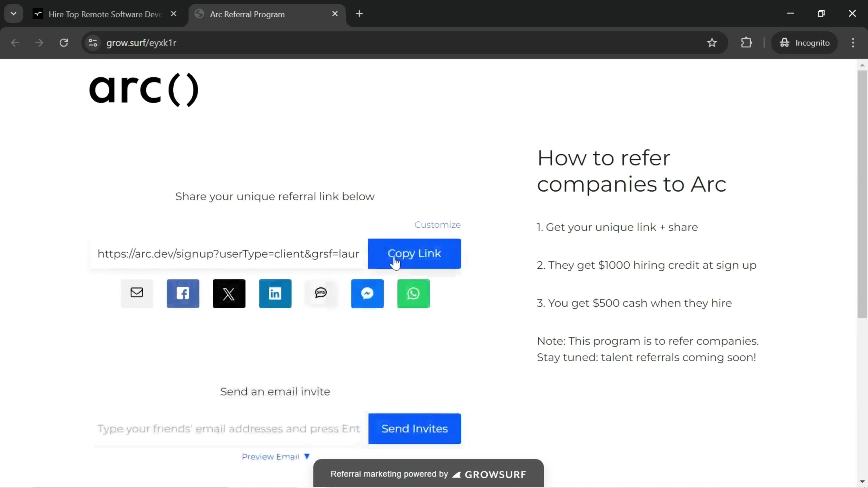Expand the Preview Email section

pyautogui.click(x=275, y=456)
